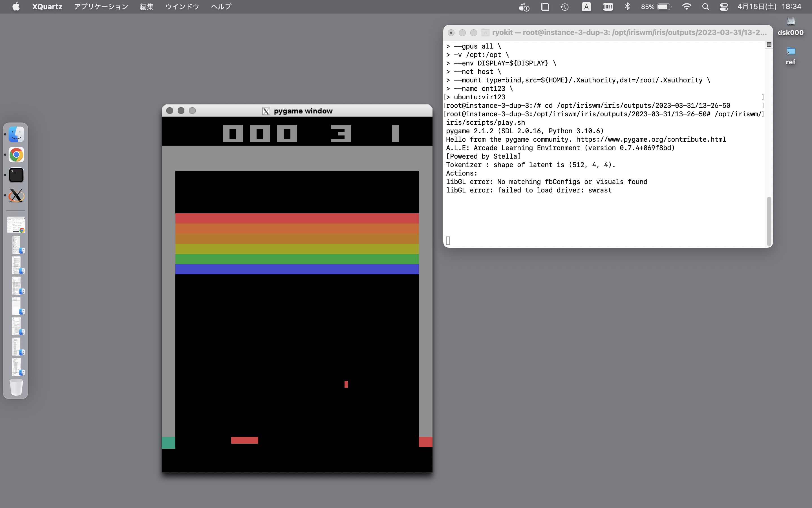Open the ウインドウ menu
Image resolution: width=812 pixels, height=508 pixels.
[x=182, y=7]
